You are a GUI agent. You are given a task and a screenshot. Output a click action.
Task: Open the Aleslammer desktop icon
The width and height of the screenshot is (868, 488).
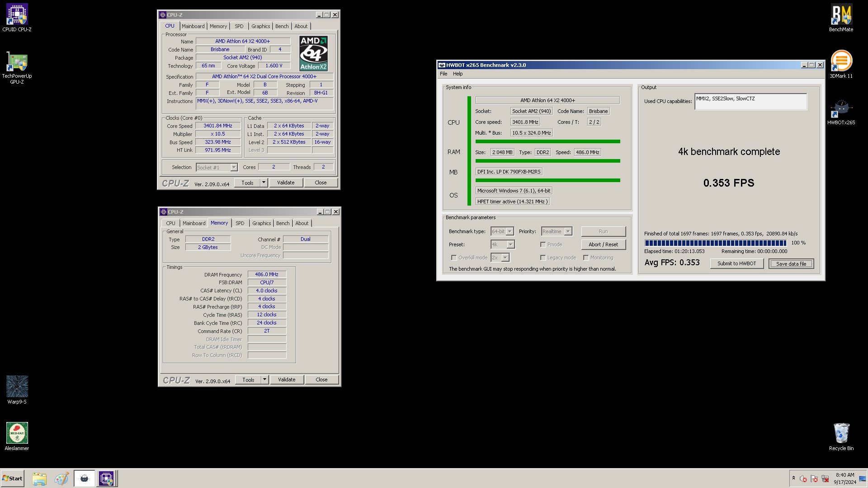coord(17,436)
